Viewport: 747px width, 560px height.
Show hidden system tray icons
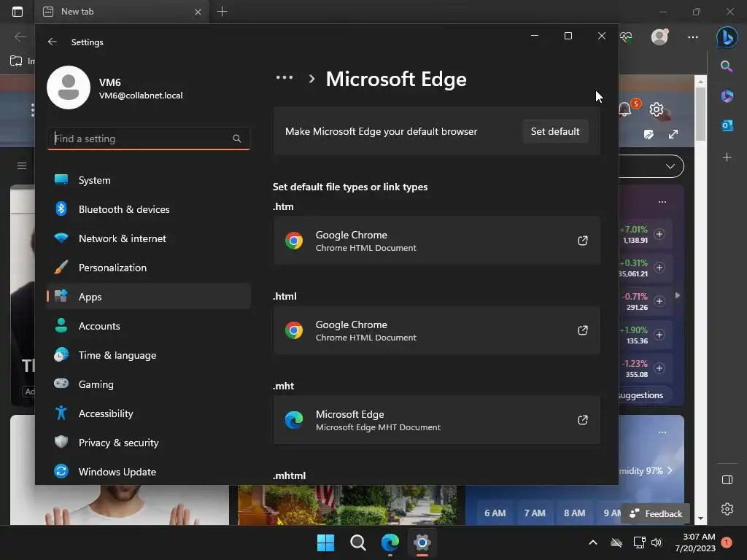tap(593, 542)
